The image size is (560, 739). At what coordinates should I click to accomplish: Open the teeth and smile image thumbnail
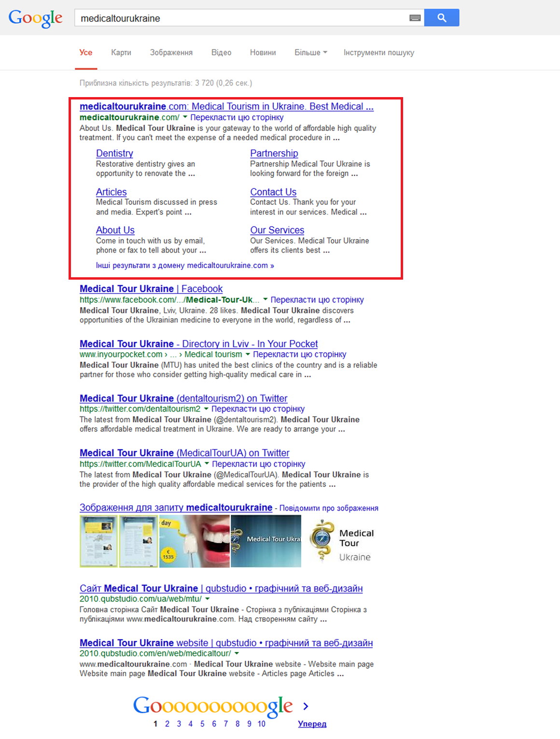point(194,541)
